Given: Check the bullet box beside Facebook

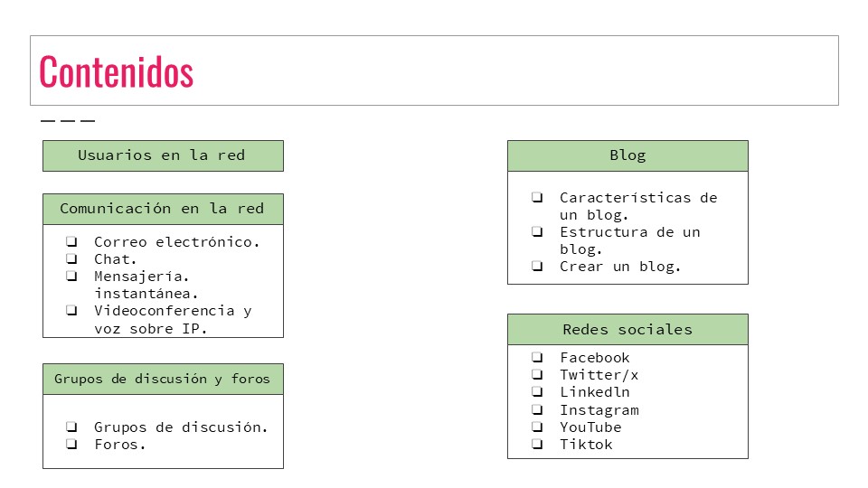Looking at the screenshot, I should click(537, 358).
